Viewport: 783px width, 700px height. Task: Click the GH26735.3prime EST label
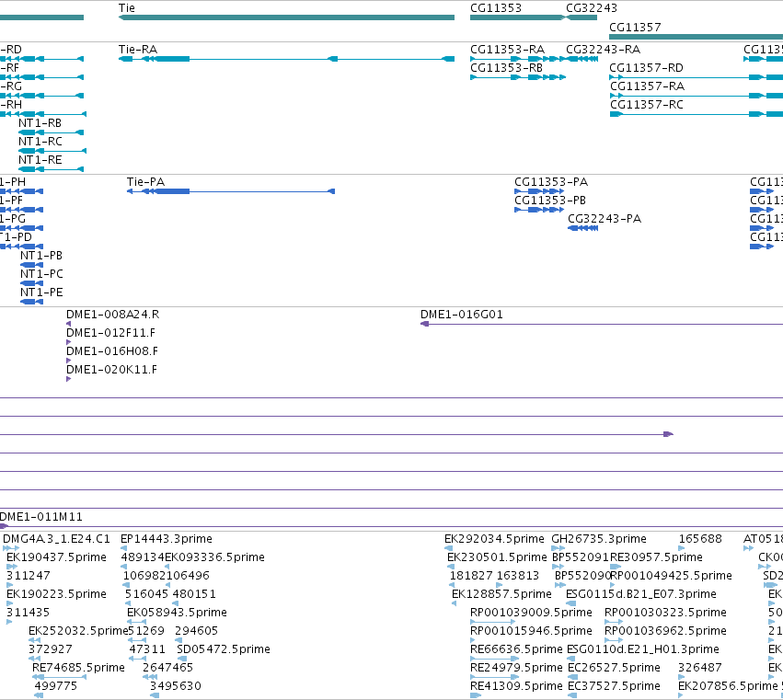pyautogui.click(x=599, y=539)
